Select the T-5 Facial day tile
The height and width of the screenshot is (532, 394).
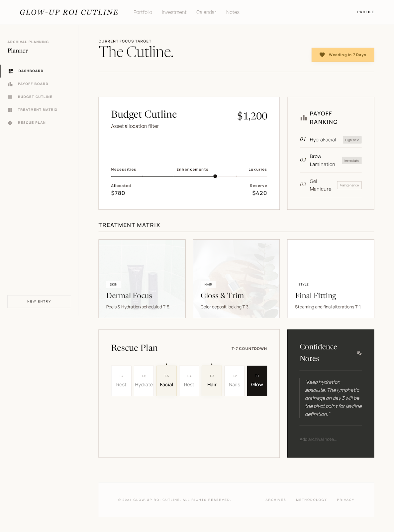tap(166, 381)
